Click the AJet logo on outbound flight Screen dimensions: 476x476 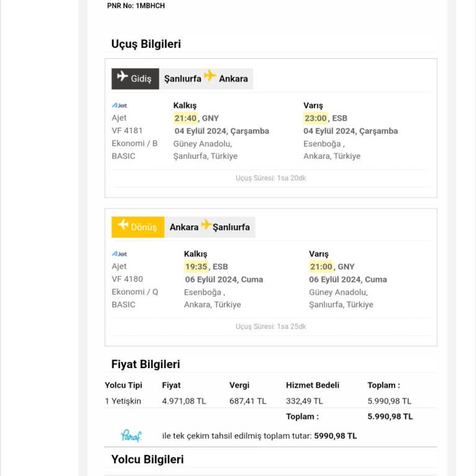(119, 105)
